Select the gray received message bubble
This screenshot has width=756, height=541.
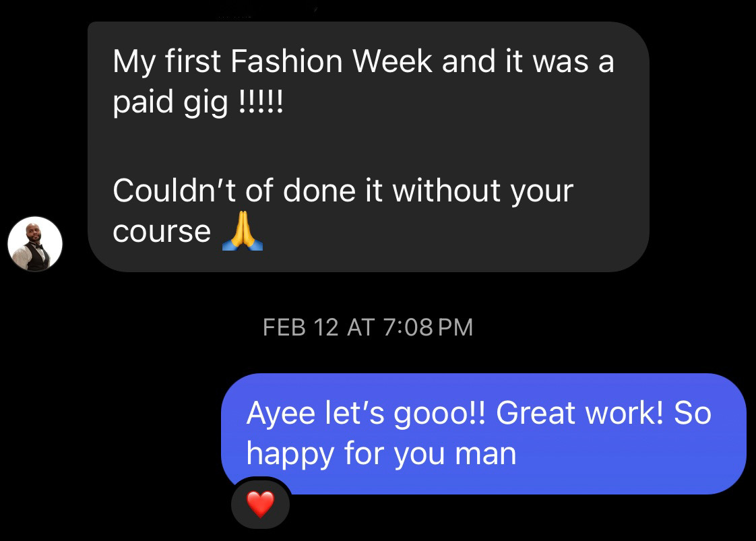tap(369, 147)
